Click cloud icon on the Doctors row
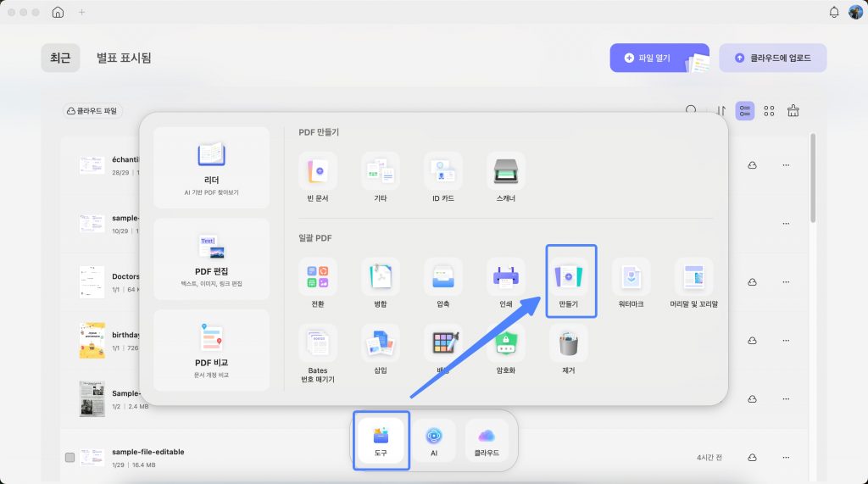 click(x=752, y=282)
